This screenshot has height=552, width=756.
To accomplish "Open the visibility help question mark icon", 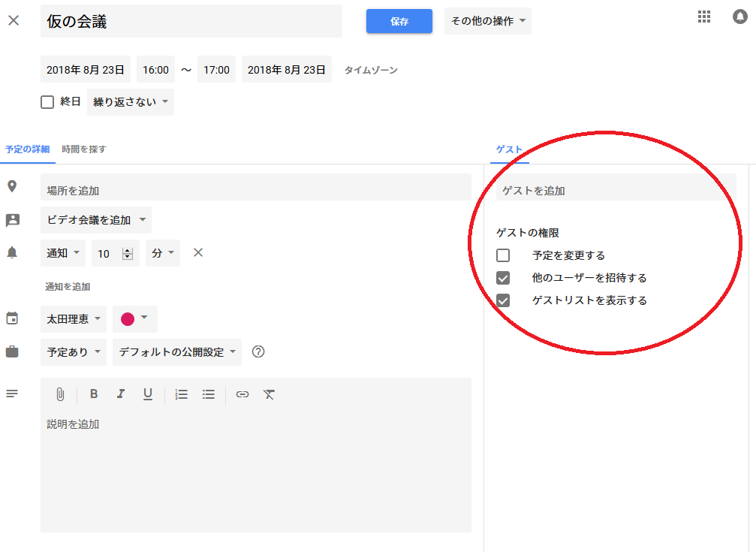I will click(x=258, y=351).
